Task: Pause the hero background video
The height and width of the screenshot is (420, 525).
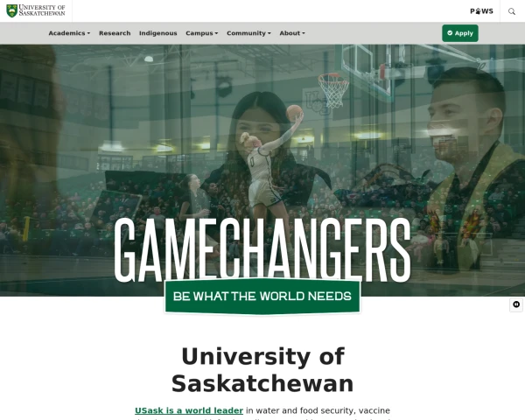Action: [516, 304]
